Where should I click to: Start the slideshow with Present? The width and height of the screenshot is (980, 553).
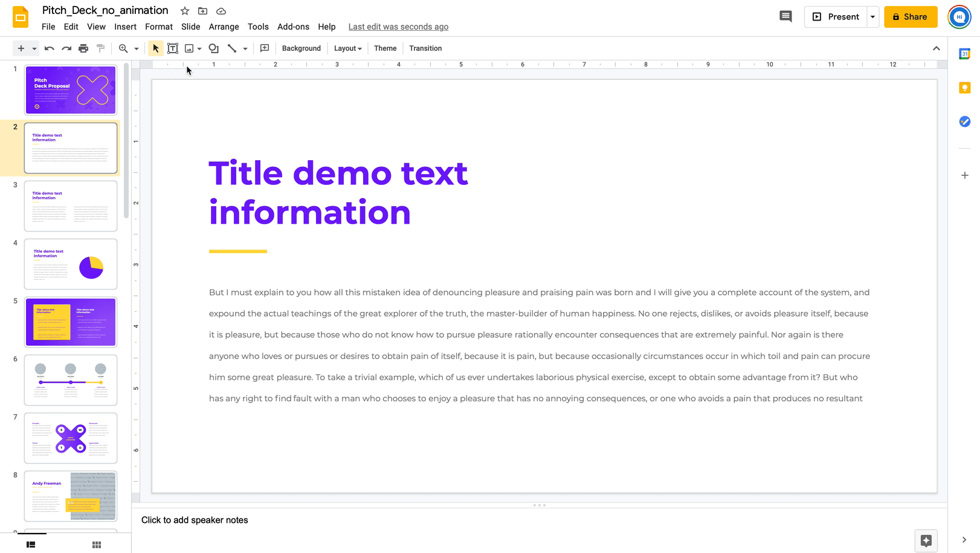pyautogui.click(x=836, y=17)
